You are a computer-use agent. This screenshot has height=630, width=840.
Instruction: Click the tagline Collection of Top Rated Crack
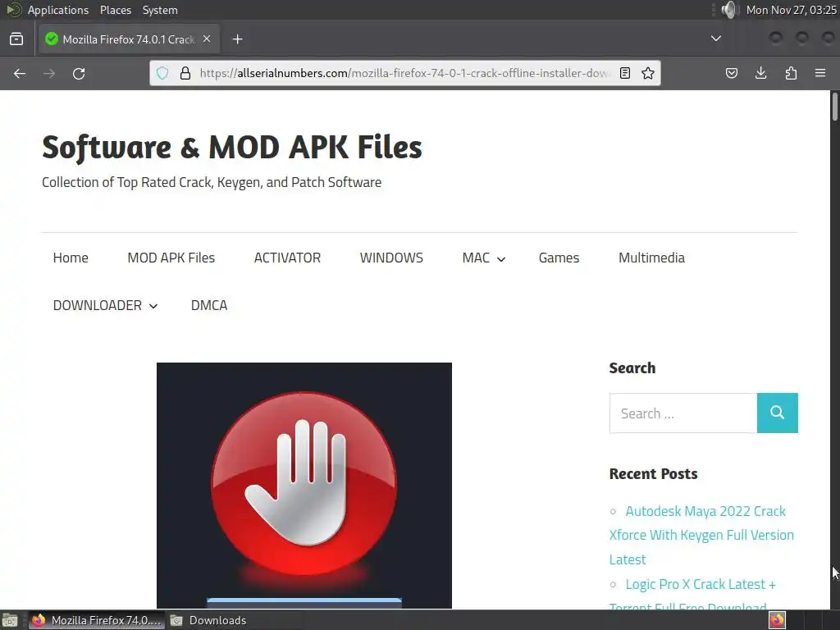pyautogui.click(x=212, y=183)
